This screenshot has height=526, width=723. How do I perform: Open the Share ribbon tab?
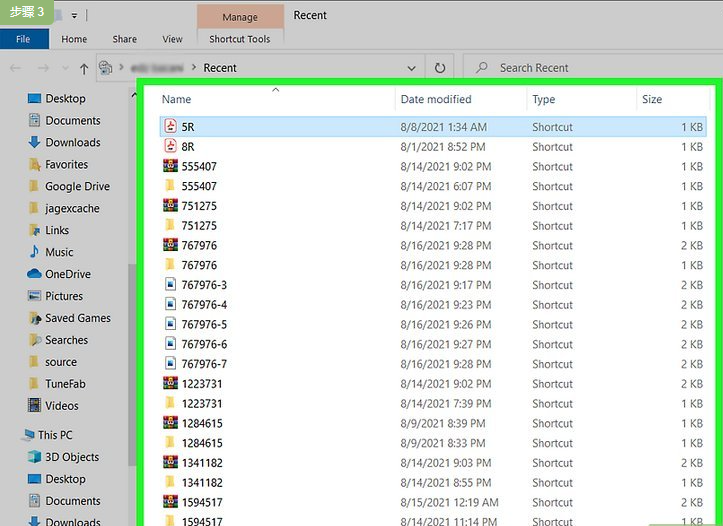(124, 39)
